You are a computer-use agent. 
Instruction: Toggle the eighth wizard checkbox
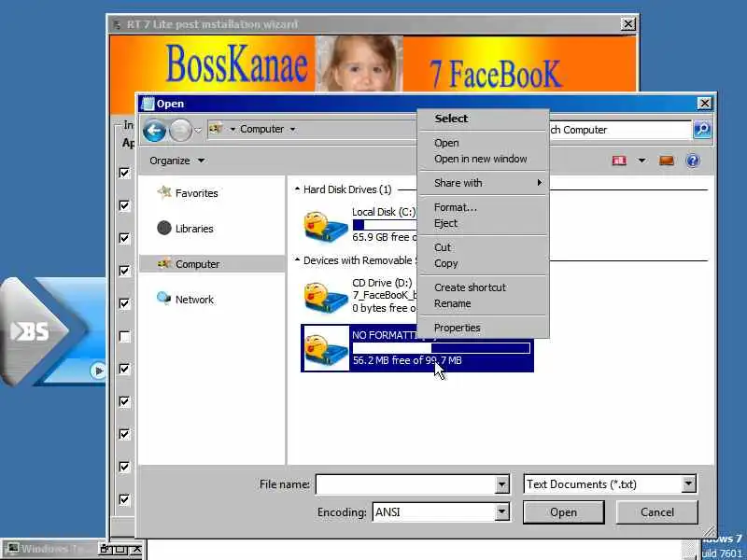pos(124,401)
